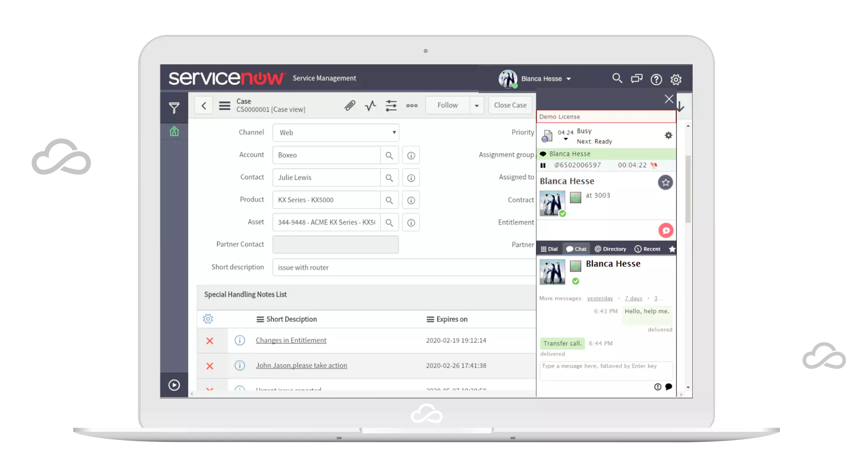The width and height of the screenshot is (868, 464).
Task: Open the personalize form sliders icon
Action: pyautogui.click(x=391, y=105)
